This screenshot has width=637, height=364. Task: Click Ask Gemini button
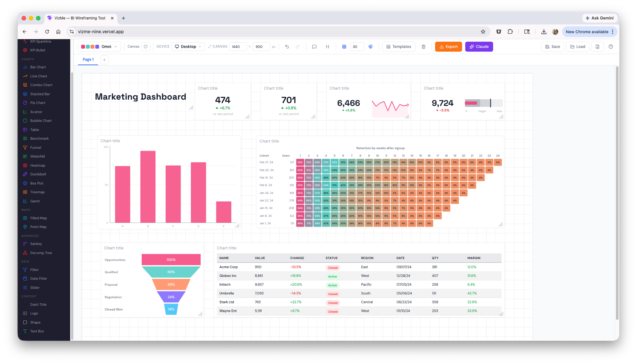point(599,18)
